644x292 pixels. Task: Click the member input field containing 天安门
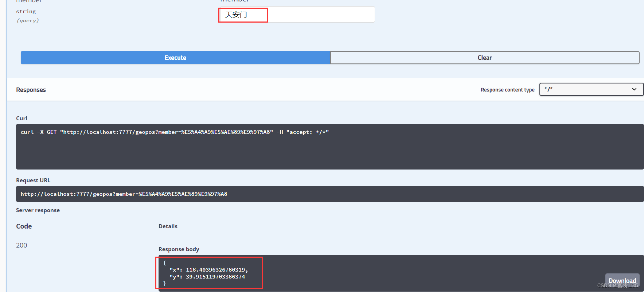click(296, 15)
